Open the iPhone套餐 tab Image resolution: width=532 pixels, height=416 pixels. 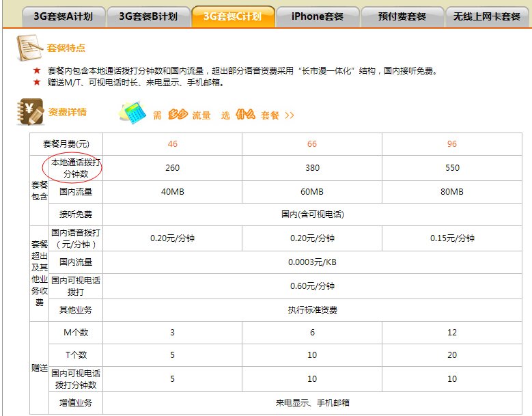[x=318, y=16]
